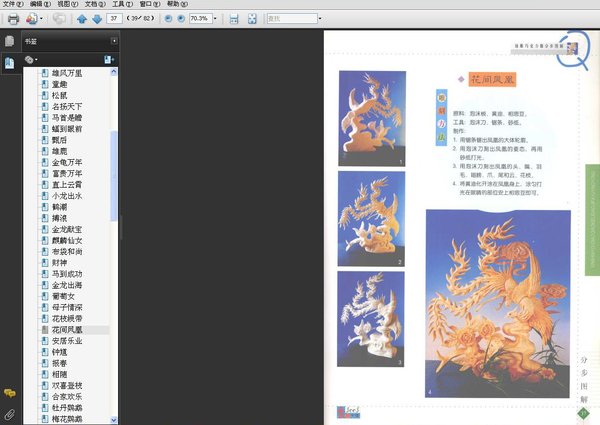Open the 视图 menu

point(68,4)
